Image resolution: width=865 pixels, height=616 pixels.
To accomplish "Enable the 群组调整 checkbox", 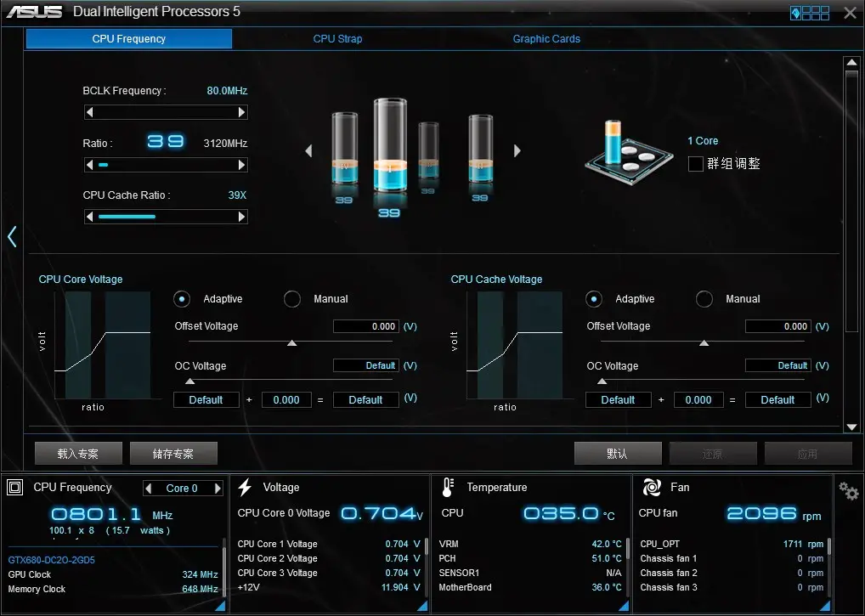I will [x=696, y=164].
